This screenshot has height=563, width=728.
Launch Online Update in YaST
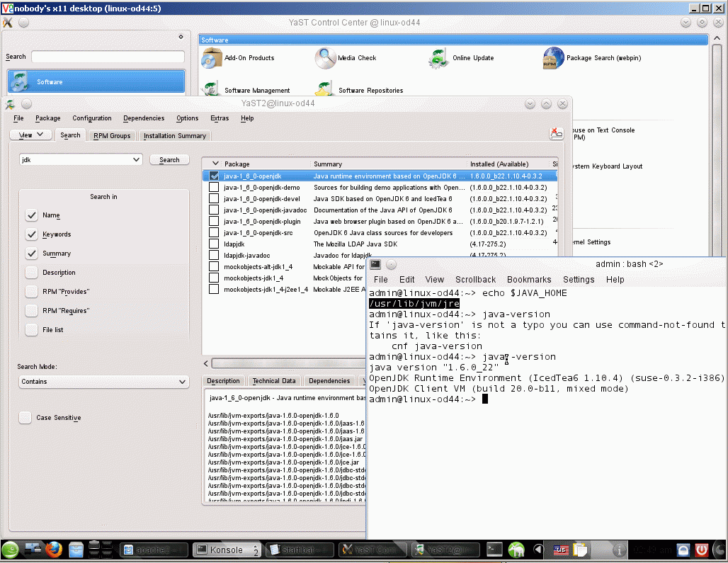(461, 58)
